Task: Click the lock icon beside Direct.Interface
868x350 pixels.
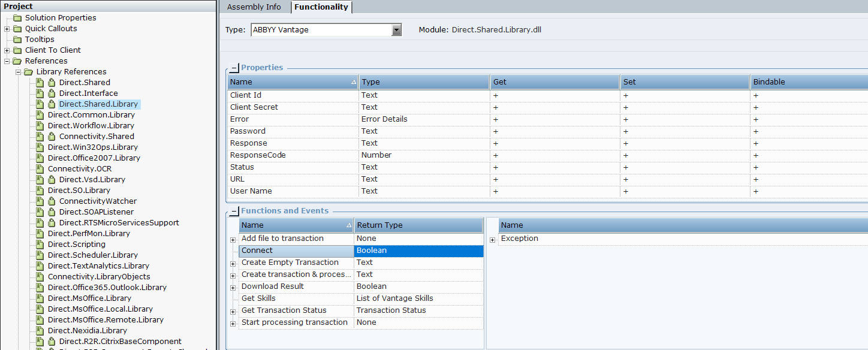Action: click(52, 93)
